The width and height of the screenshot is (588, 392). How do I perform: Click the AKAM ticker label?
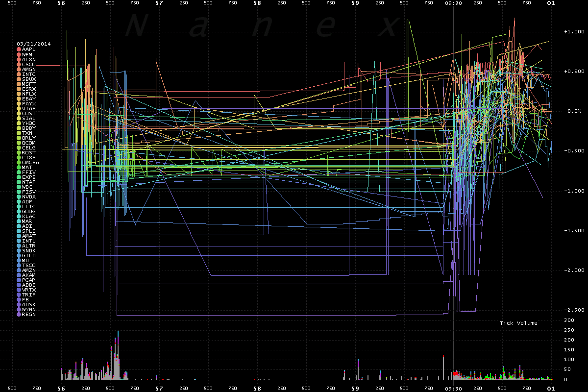click(x=29, y=275)
